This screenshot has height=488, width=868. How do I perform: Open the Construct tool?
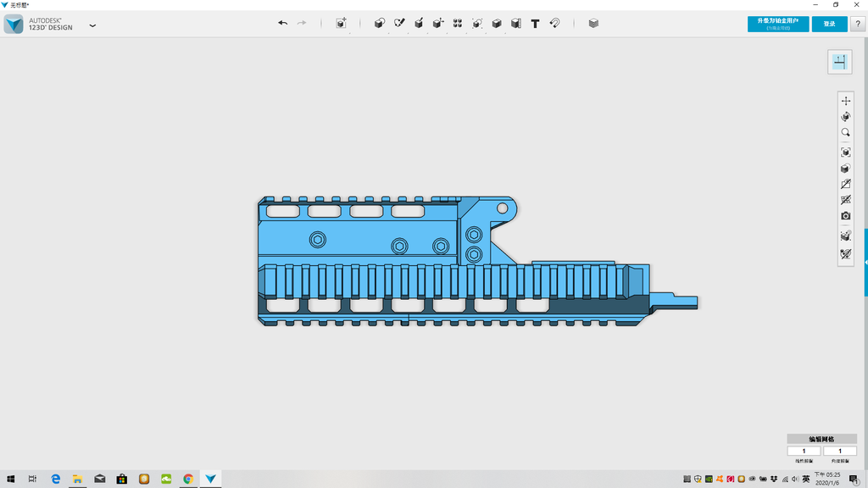click(x=419, y=23)
